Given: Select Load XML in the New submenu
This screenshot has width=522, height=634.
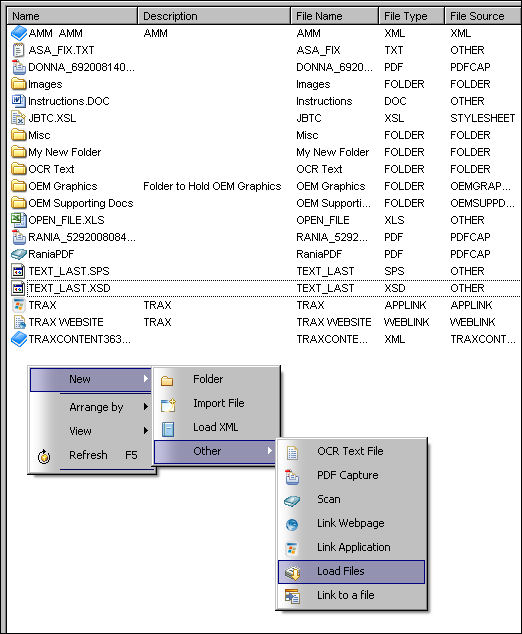Looking at the screenshot, I should pos(216,427).
